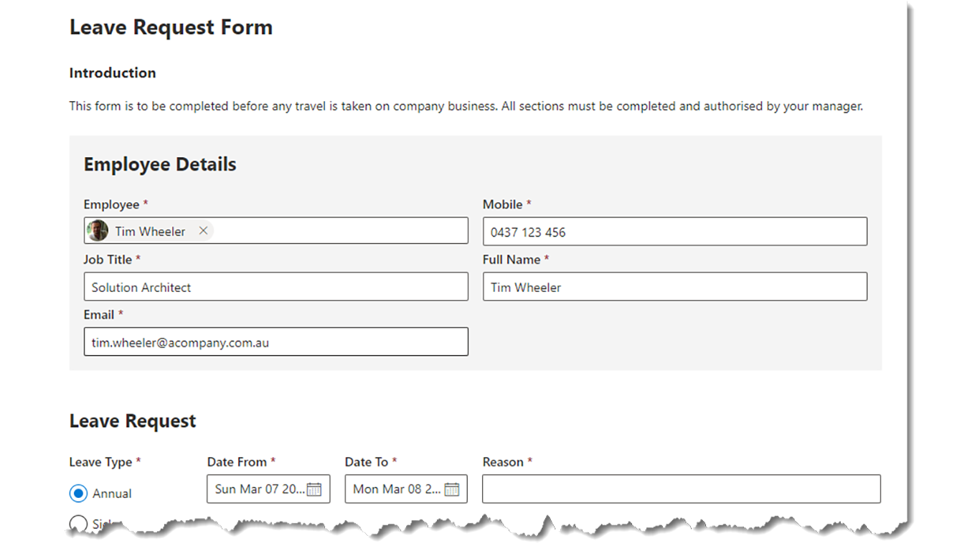Open the Date From calendar picker icon

click(x=314, y=489)
